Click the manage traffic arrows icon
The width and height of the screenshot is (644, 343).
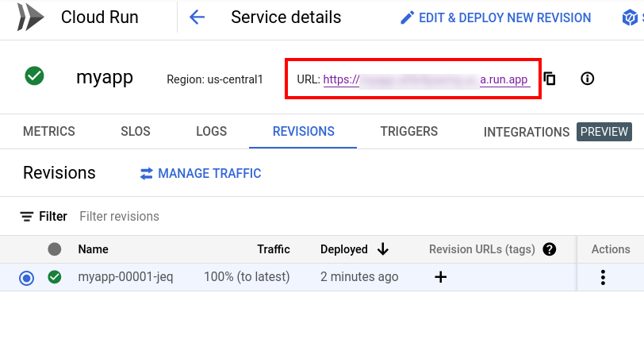click(x=146, y=174)
